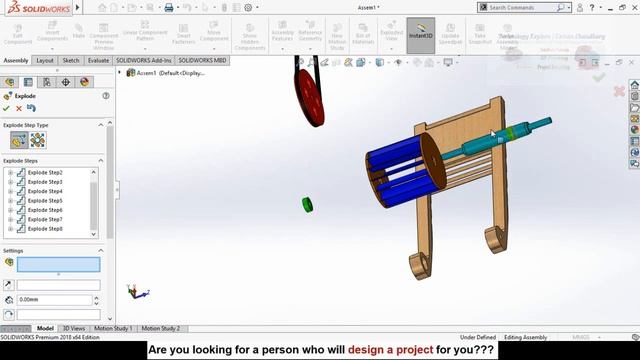Click the Print icon in quick access toolbar
Viewport: 640px width, 360px height.
coord(169,7)
